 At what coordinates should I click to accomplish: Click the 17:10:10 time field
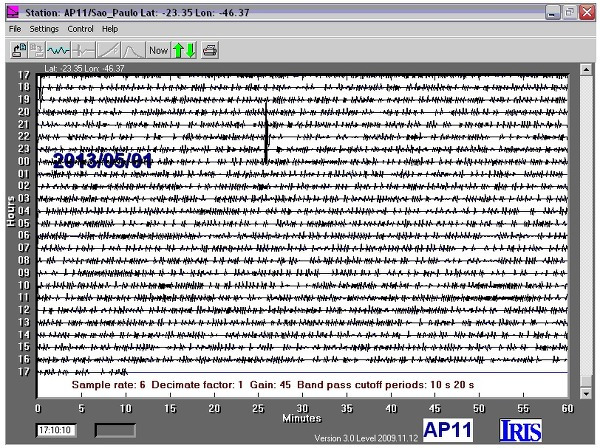click(x=56, y=430)
